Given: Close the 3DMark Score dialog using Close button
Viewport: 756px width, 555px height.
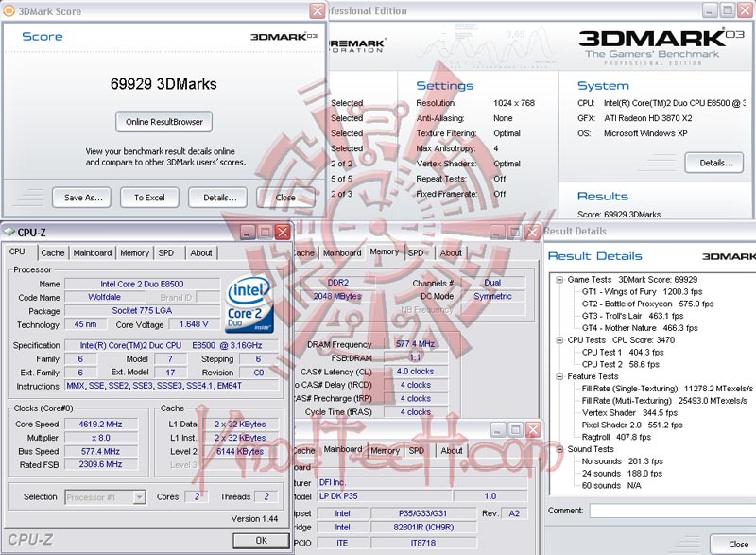Looking at the screenshot, I should pos(285,198).
